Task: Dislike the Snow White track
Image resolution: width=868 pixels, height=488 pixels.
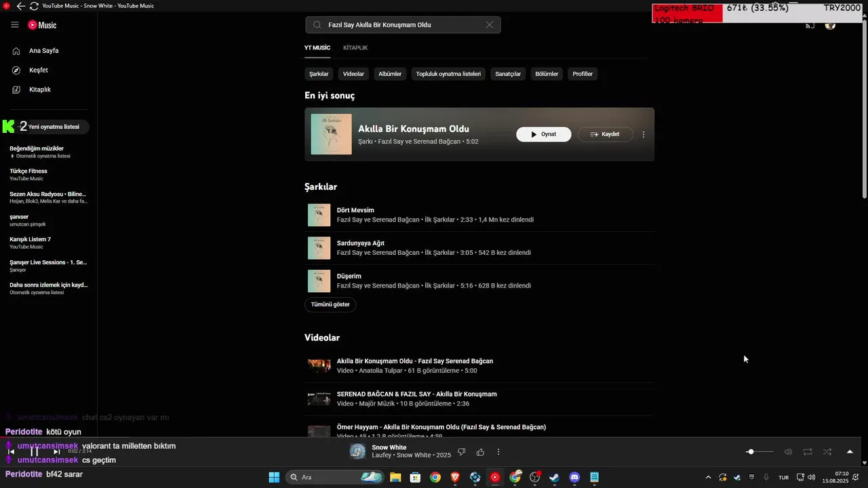Action: 462,452
